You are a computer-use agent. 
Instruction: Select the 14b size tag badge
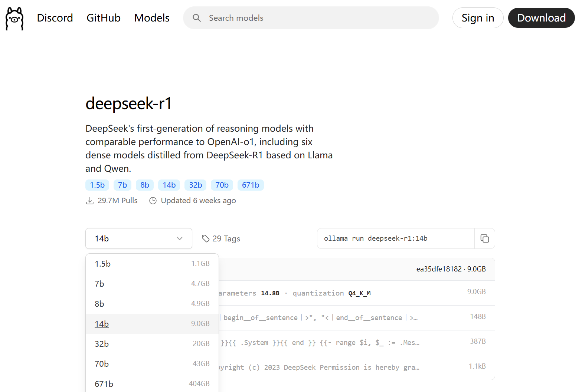(169, 185)
